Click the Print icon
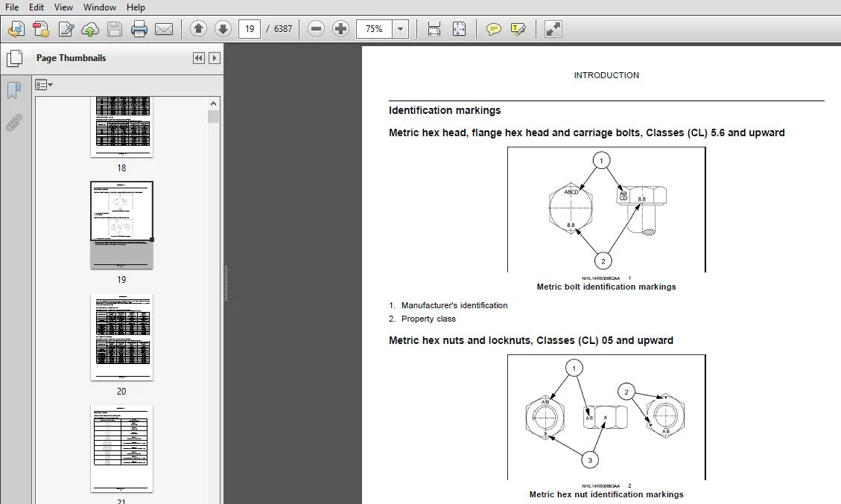This screenshot has height=504, width=841. (x=139, y=29)
